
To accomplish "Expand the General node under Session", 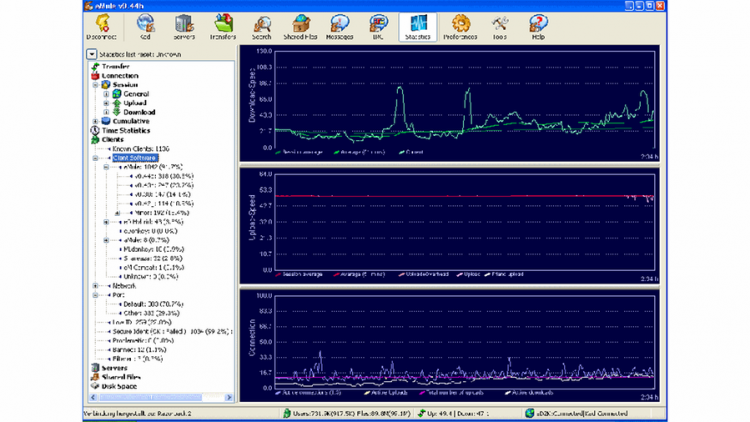I will [106, 94].
